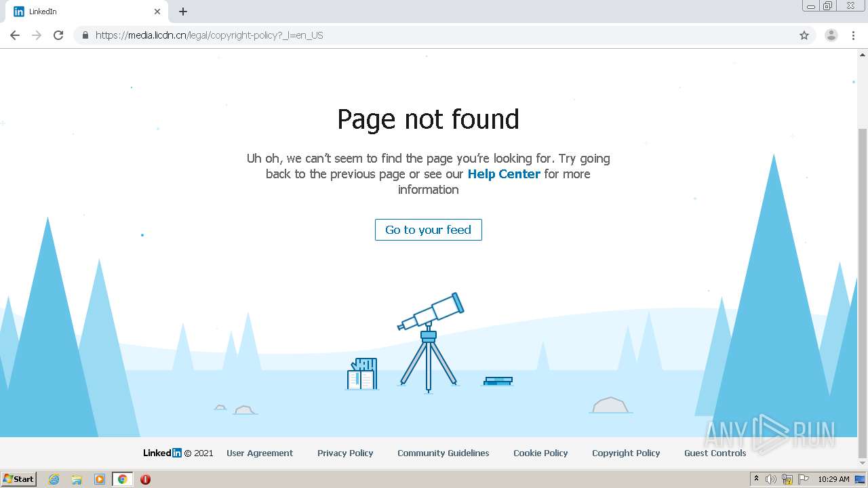Click the taskbar clock showing 10:29 AM
This screenshot has height=488, width=868.
pos(833,479)
